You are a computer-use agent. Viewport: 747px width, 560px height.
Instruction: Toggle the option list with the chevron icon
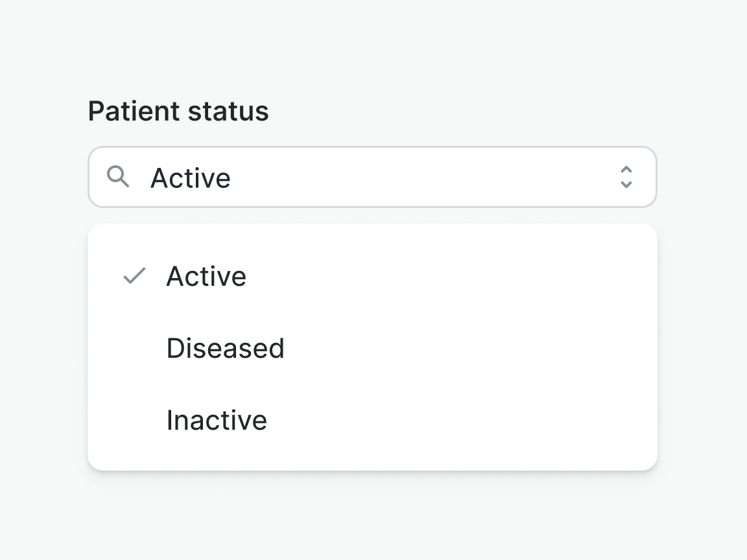coord(626,177)
